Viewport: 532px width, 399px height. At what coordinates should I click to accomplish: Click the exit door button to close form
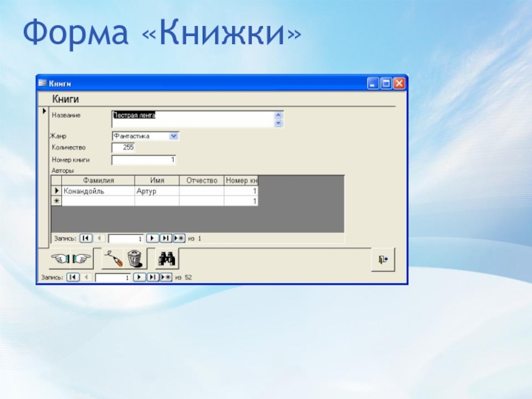coord(382,259)
